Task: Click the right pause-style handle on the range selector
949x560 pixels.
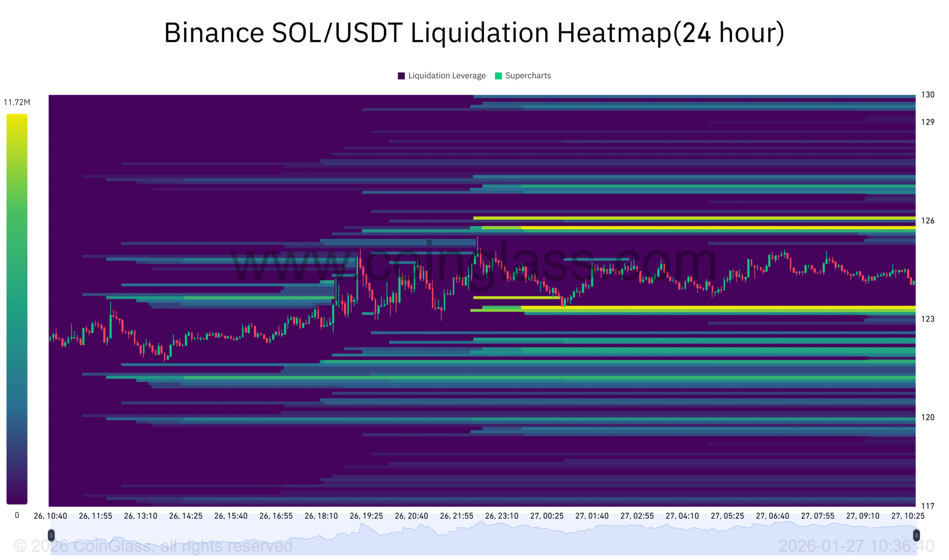Action: pos(916,535)
